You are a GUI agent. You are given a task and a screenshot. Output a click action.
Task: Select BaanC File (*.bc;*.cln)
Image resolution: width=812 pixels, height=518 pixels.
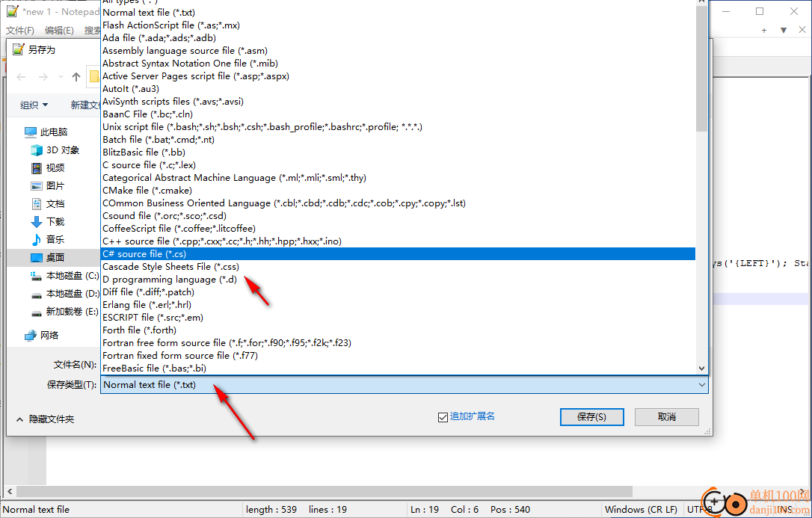pyautogui.click(x=398, y=114)
